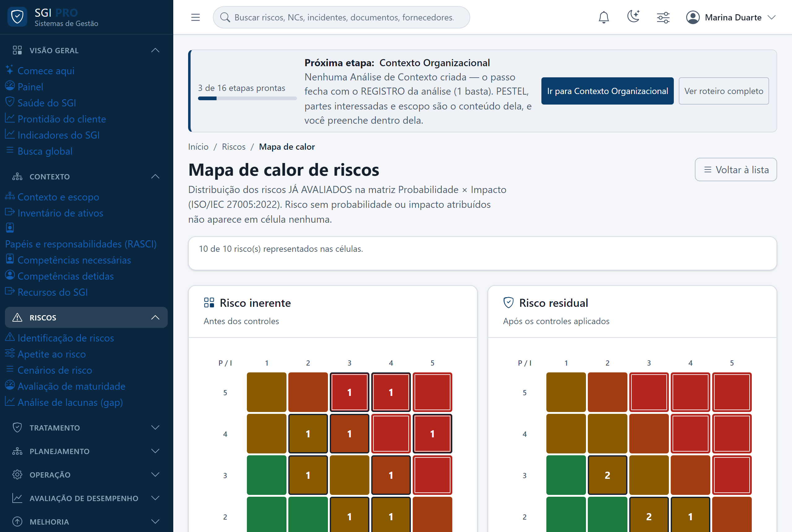Open the display settings sliders icon
Screen dimensions: 792x532
(663, 17)
